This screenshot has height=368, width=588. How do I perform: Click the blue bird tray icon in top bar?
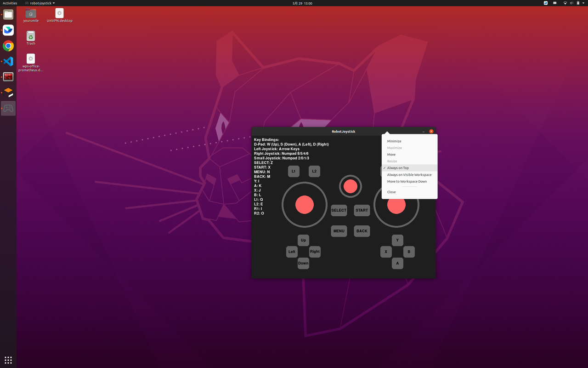click(546, 3)
